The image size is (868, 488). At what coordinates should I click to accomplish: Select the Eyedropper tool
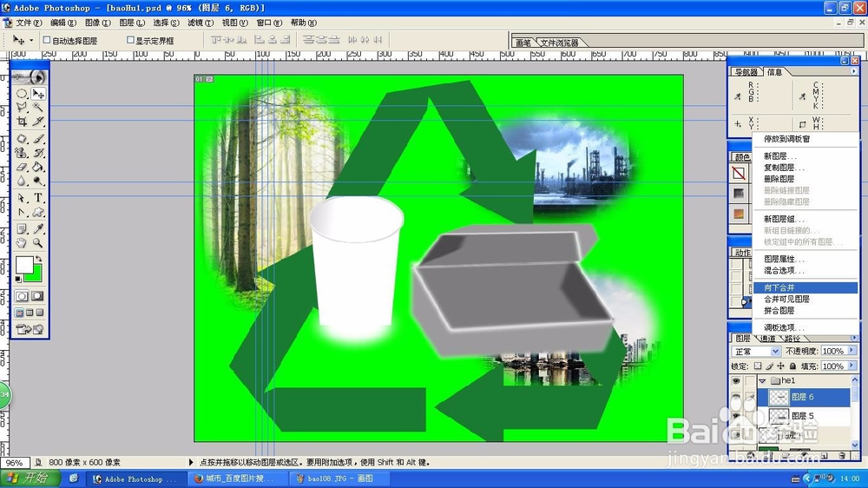coord(37,228)
